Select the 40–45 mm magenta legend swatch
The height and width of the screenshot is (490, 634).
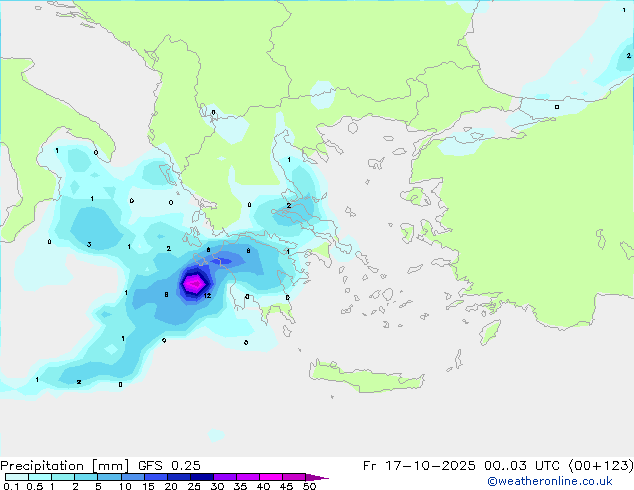coord(271,477)
